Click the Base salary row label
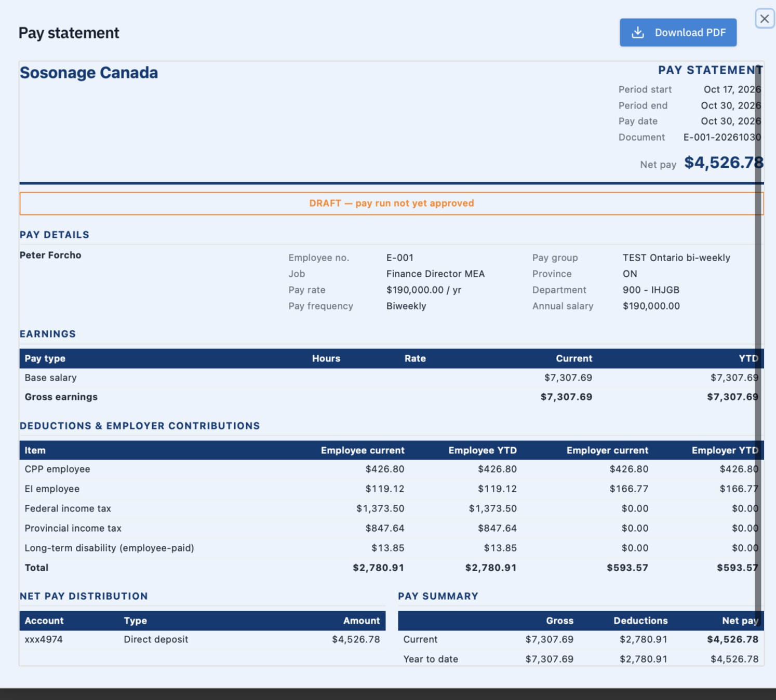 [x=50, y=378]
